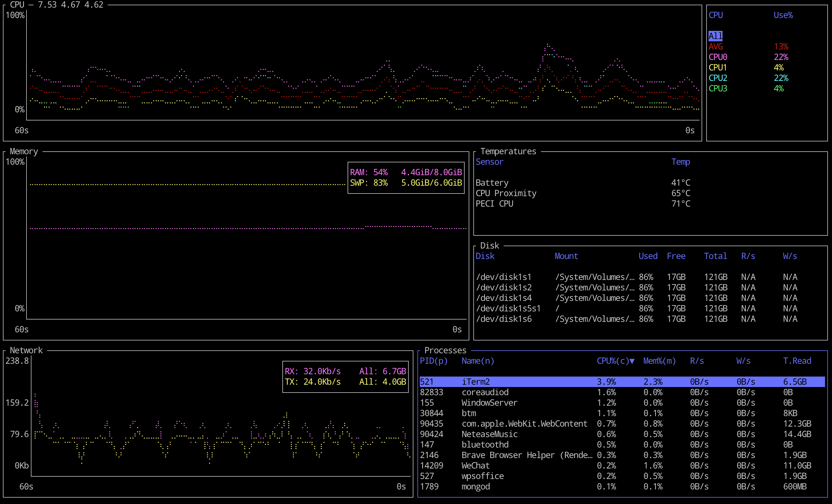The width and height of the screenshot is (832, 504).
Task: Select the CPU3 legend entry
Action: (x=718, y=88)
